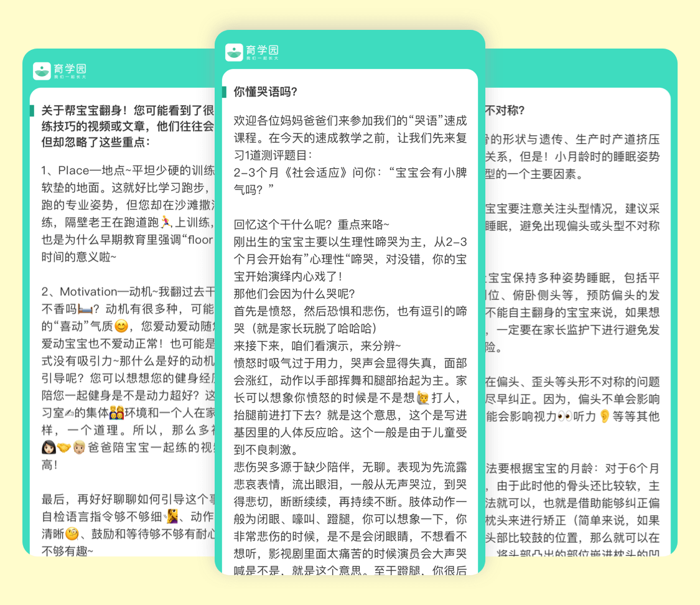Click the line 到不良刺激。
The image size is (700, 605).
265,449
